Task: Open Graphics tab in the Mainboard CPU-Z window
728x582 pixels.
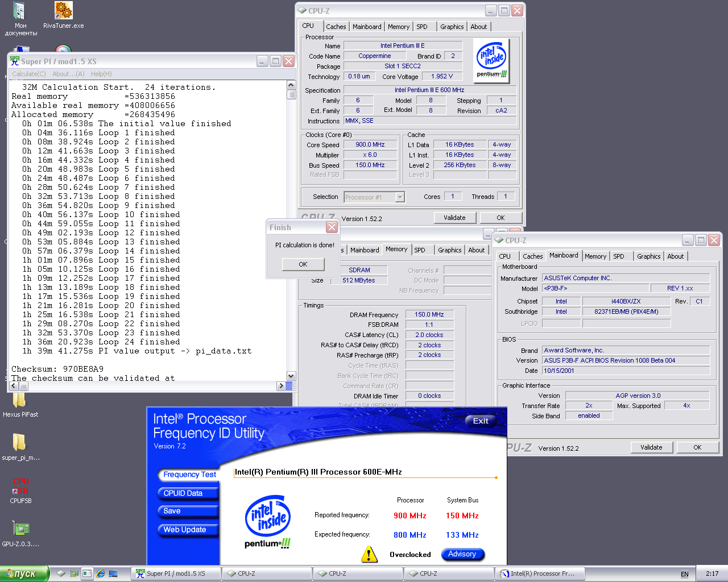Action: 649,256
